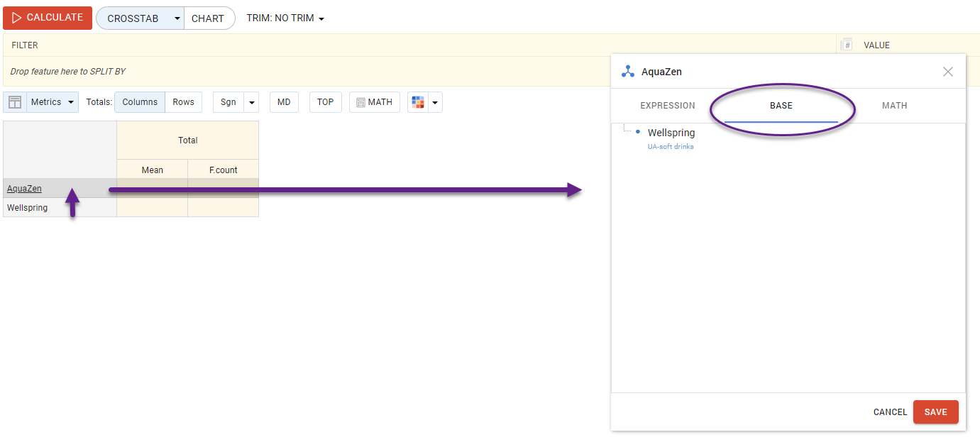Open the TRIM: NO TRIM dropdown

[x=285, y=18]
